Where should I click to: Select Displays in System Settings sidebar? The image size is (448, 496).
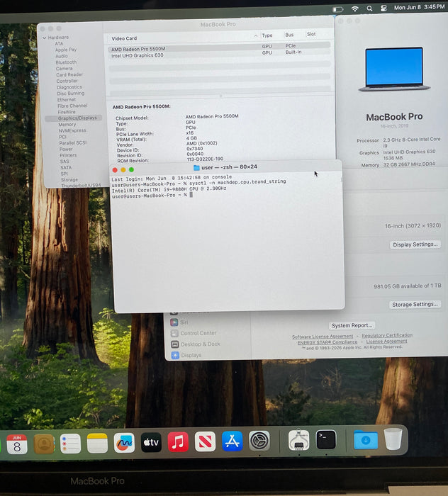tap(191, 355)
